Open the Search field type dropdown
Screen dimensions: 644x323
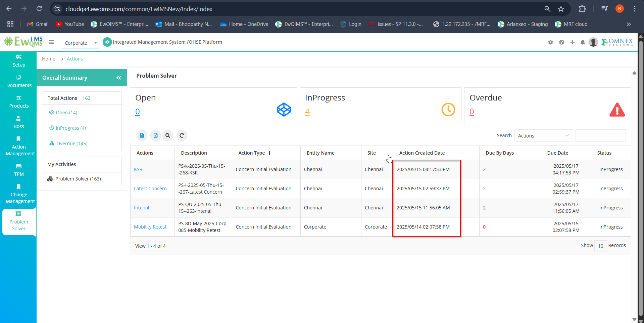pos(543,135)
